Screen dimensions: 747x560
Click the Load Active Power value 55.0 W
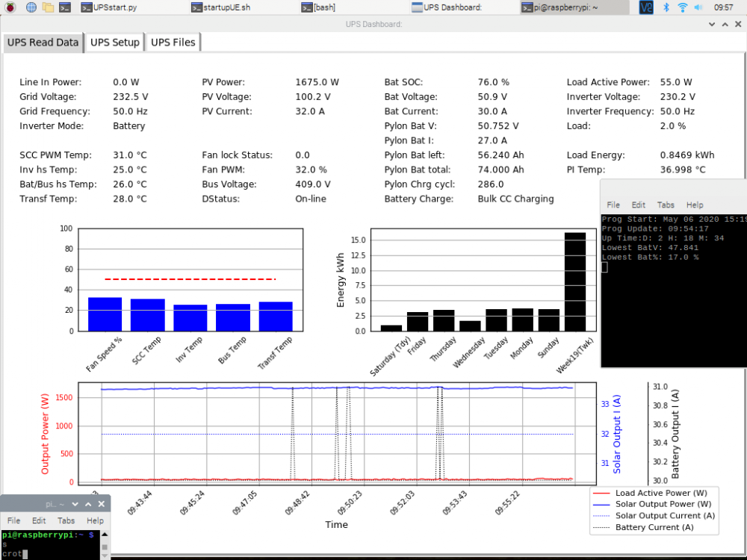pyautogui.click(x=676, y=82)
